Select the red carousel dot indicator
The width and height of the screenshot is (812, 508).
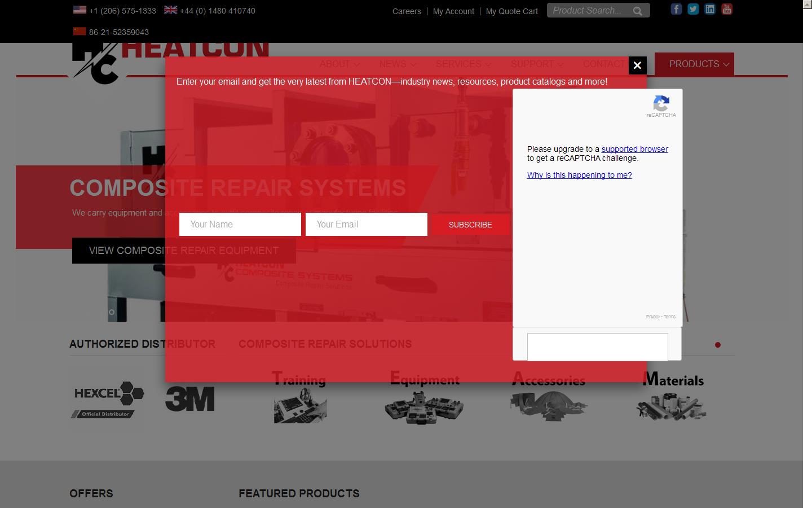point(717,345)
